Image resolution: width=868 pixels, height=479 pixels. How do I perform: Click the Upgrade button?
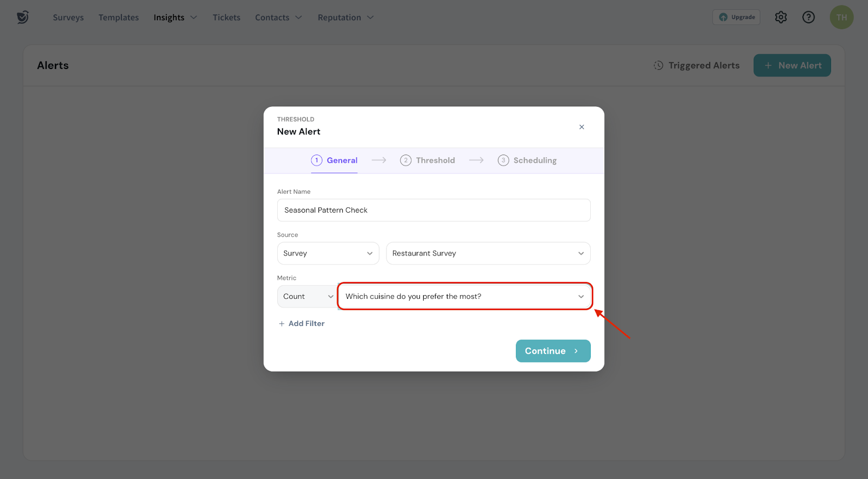[736, 17]
